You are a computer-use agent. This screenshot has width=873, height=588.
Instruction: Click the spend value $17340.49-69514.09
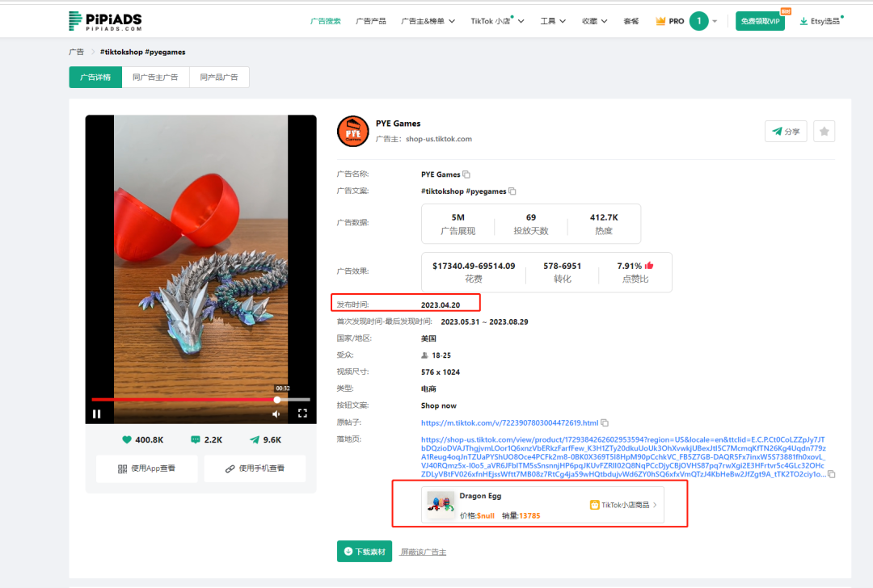[473, 266]
